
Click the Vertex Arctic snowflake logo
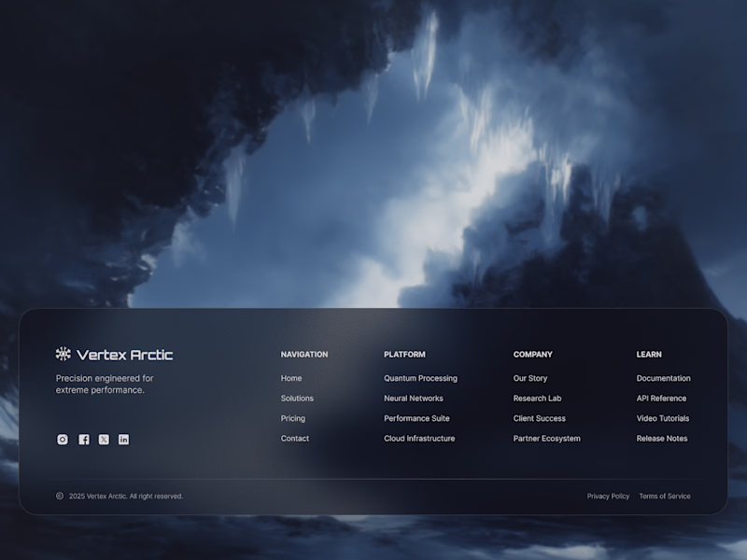(x=63, y=354)
